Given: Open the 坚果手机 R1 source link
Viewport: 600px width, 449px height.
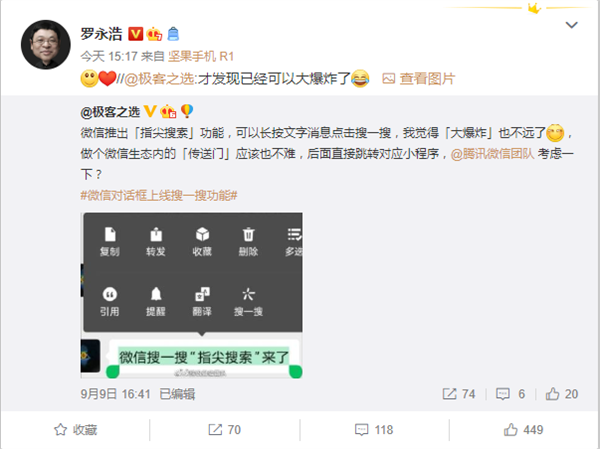Looking at the screenshot, I should tap(201, 57).
